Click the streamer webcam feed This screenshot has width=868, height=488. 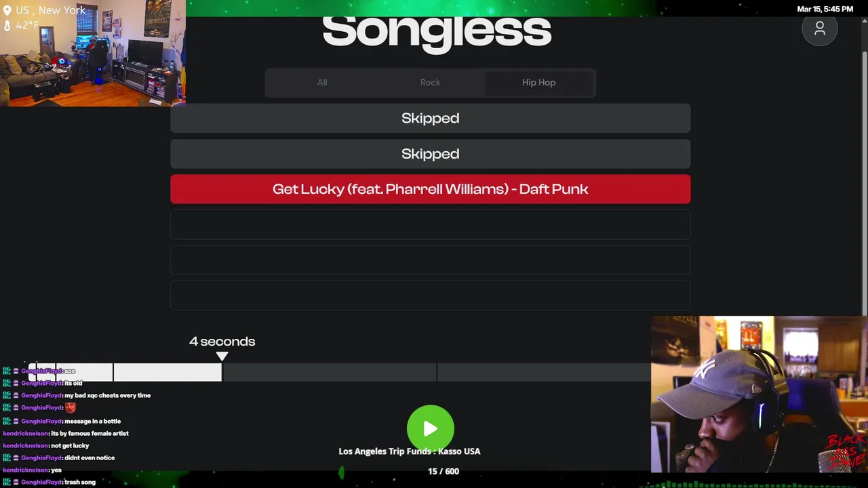tap(759, 394)
